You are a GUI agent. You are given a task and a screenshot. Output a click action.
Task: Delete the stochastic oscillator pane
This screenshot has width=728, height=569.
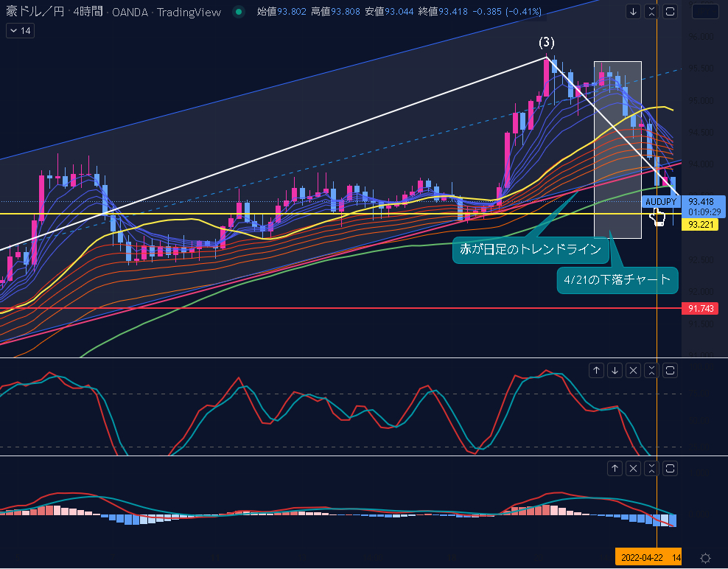[x=633, y=371]
